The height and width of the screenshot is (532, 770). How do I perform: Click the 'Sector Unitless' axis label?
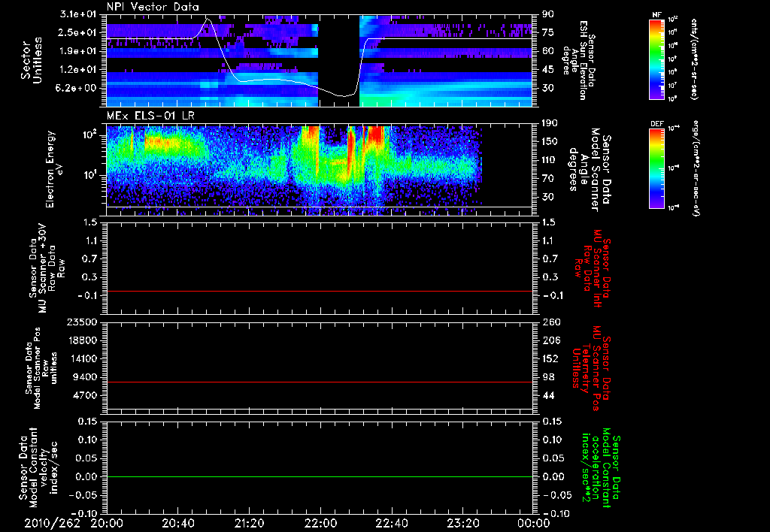coord(32,60)
